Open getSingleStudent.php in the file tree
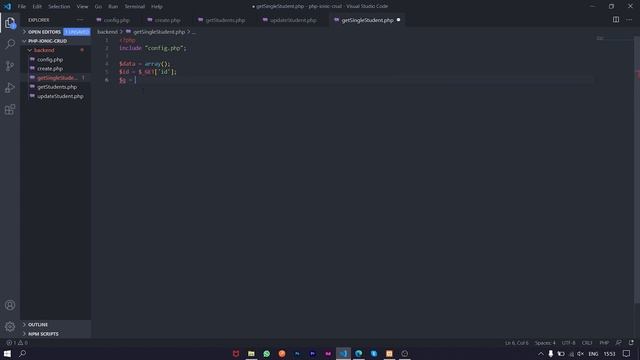This screenshot has height=360, width=640. coord(56,78)
